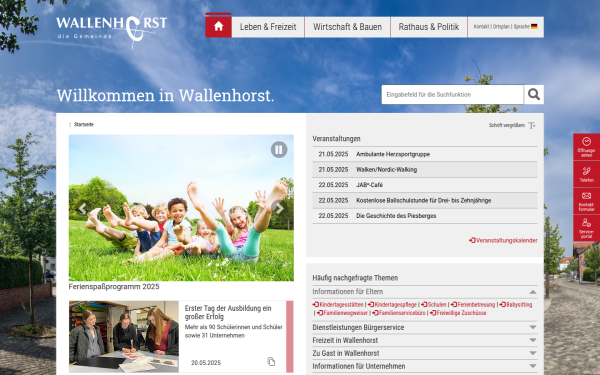600x375 pixels.
Task: Pause the image slideshow
Action: [279, 150]
